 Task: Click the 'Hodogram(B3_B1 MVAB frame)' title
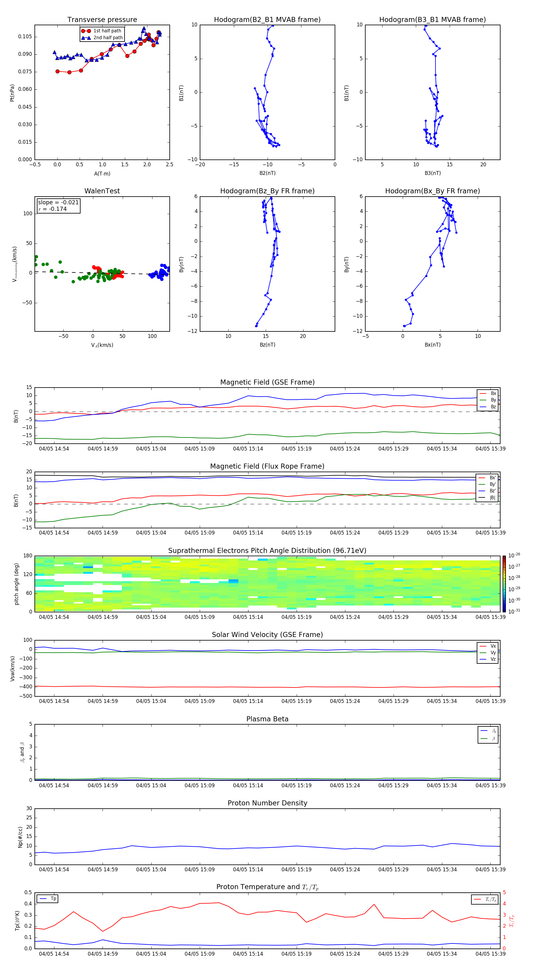[432, 20]
